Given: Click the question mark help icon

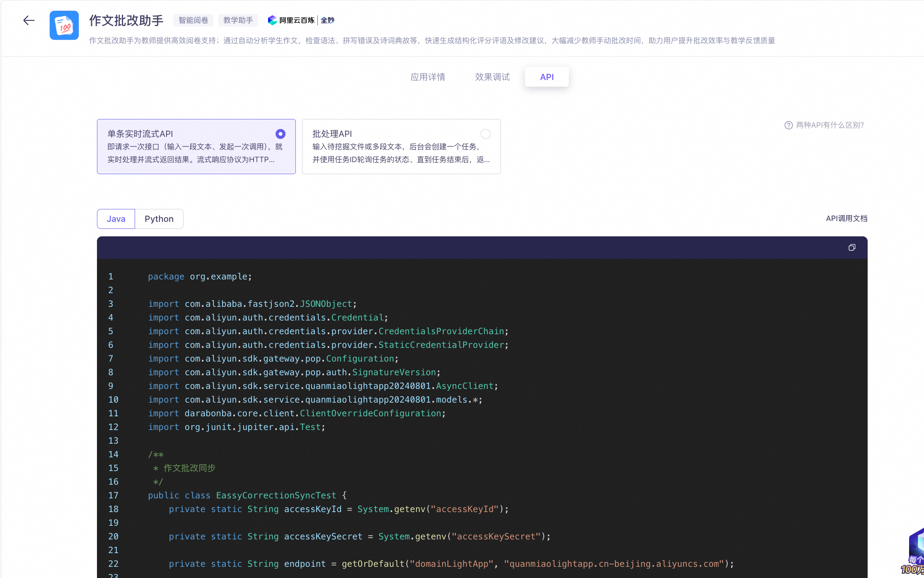Looking at the screenshot, I should [x=788, y=125].
